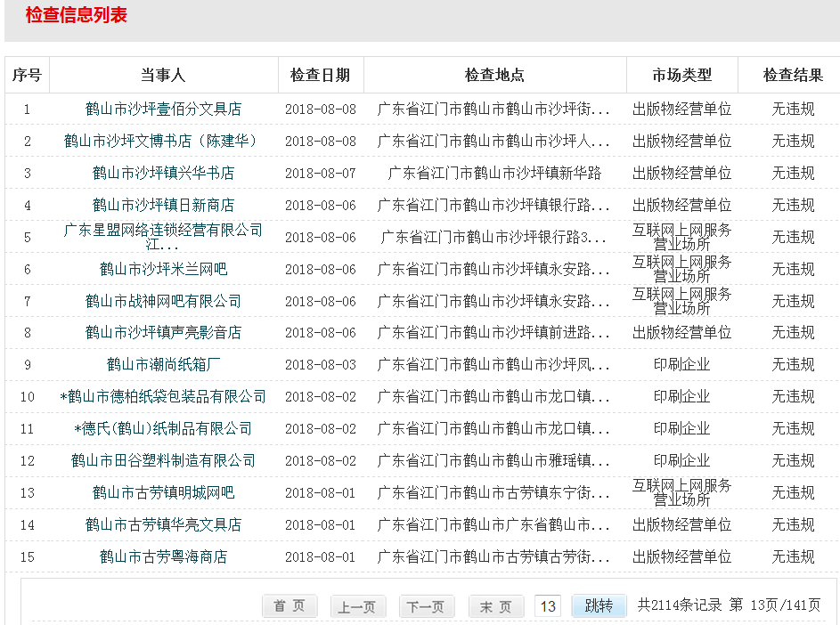Screen dimensions: 840x625
Task: View 鹤山市战神网吧有限公司 details
Action: (x=163, y=302)
